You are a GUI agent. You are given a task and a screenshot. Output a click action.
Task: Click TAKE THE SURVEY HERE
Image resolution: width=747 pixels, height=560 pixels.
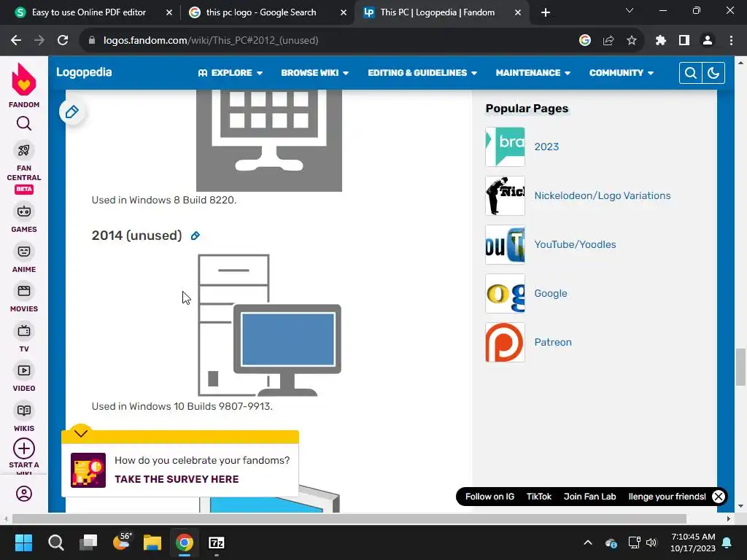point(177,479)
